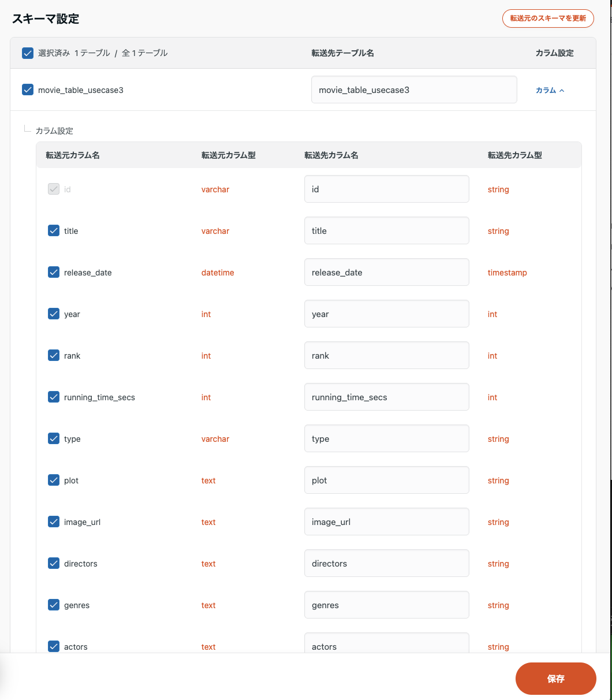This screenshot has height=700, width=612.
Task: Click the 転送先カラム名 column header
Action: [331, 155]
